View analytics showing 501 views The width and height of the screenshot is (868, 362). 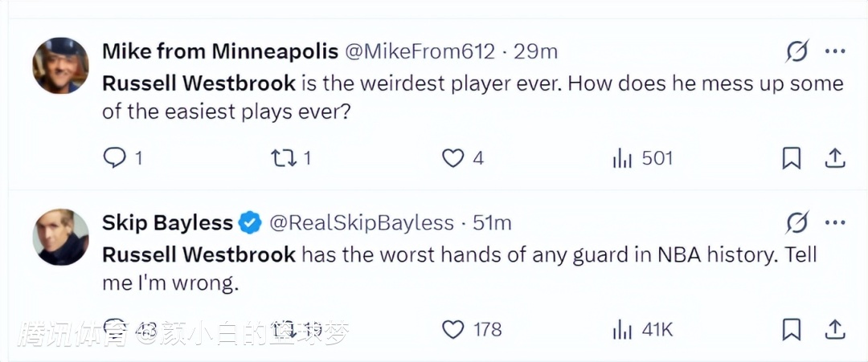point(623,158)
